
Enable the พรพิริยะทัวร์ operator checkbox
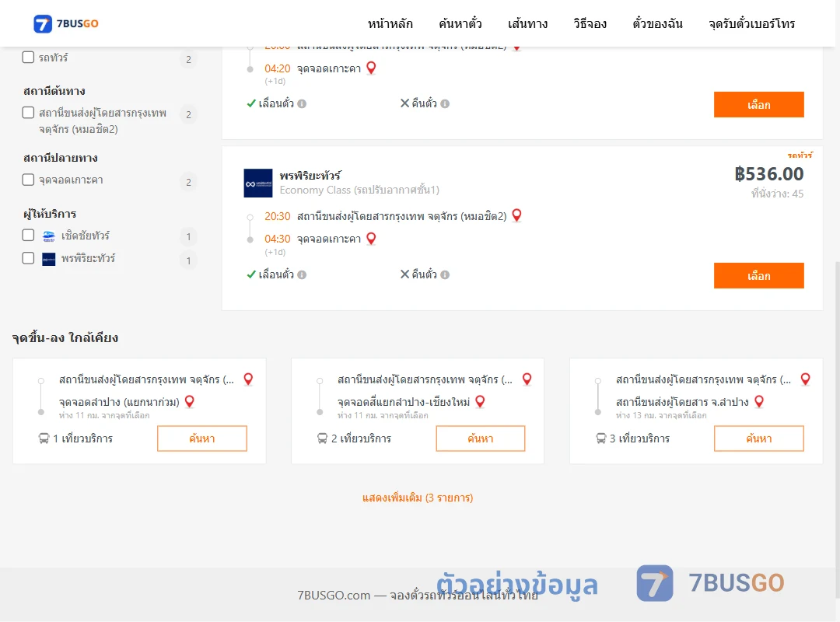coord(28,258)
